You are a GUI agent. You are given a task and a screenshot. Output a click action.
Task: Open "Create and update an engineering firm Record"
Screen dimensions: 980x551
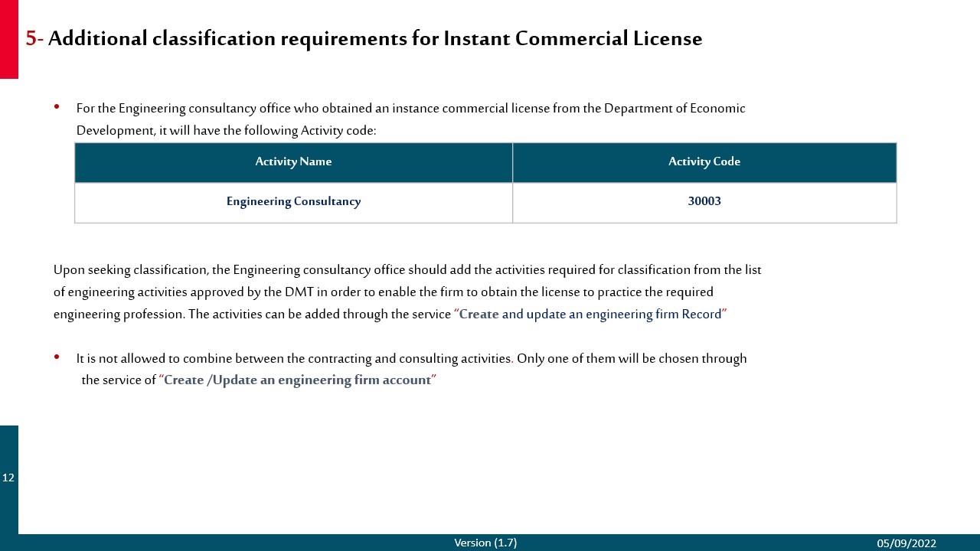[590, 315]
